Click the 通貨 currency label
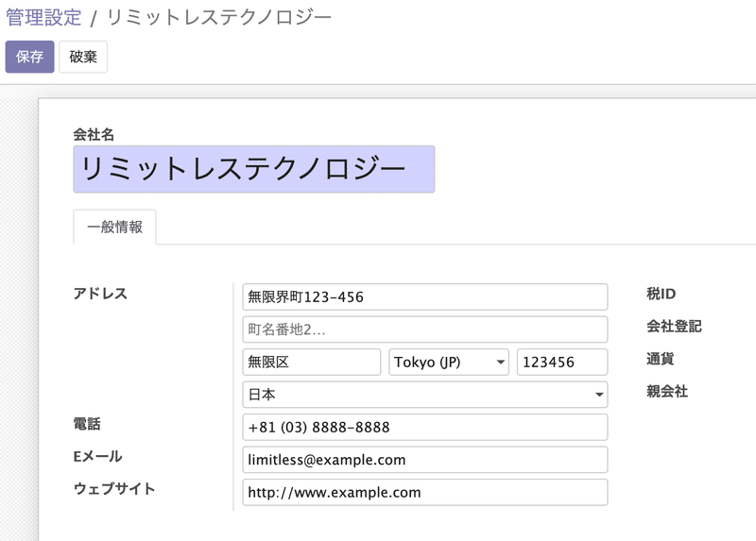This screenshot has height=541, width=756. click(x=660, y=359)
